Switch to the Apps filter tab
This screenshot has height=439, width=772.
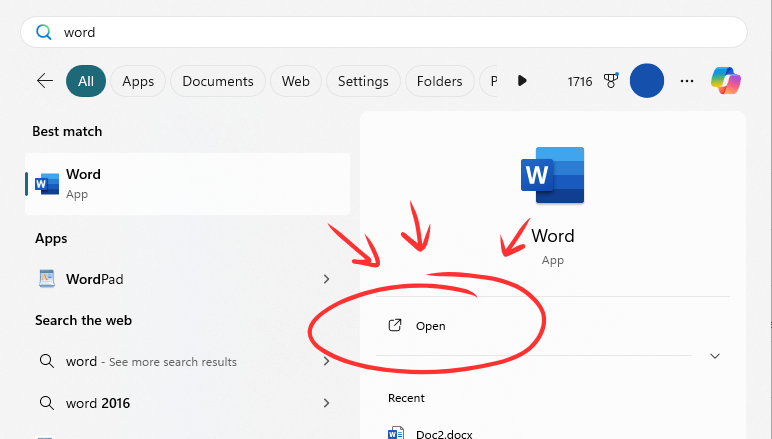(138, 81)
